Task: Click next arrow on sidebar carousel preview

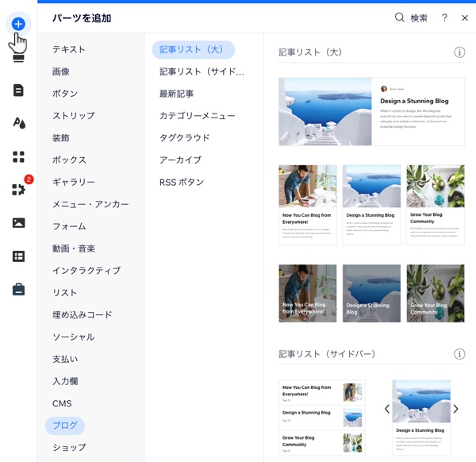Action: pyautogui.click(x=455, y=409)
